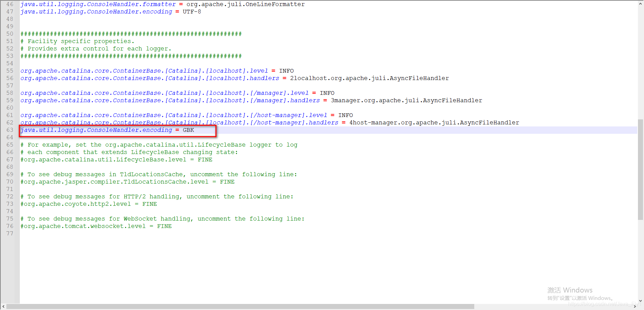644x310 pixels.
Task: Click the 'GBK' encoding value
Action: (189, 130)
